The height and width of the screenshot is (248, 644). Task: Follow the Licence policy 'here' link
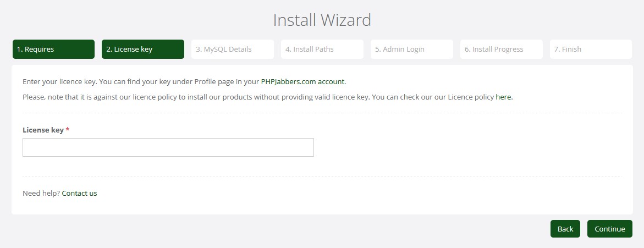click(x=503, y=97)
